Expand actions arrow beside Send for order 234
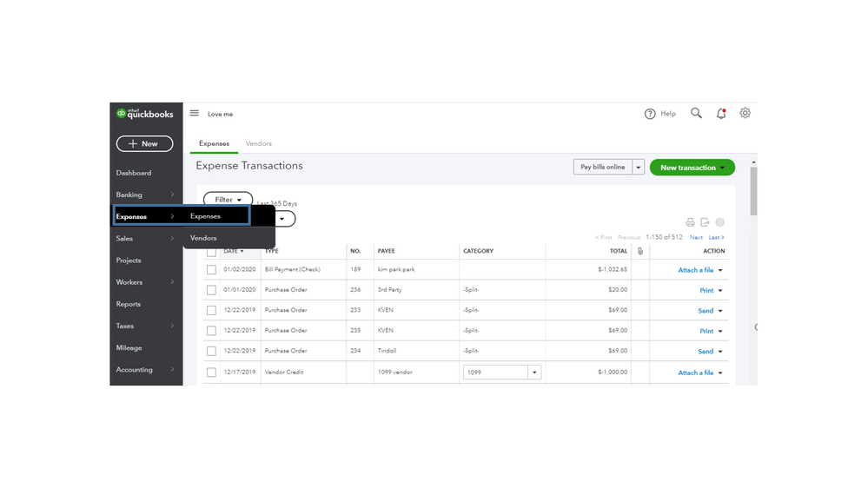 coord(720,352)
